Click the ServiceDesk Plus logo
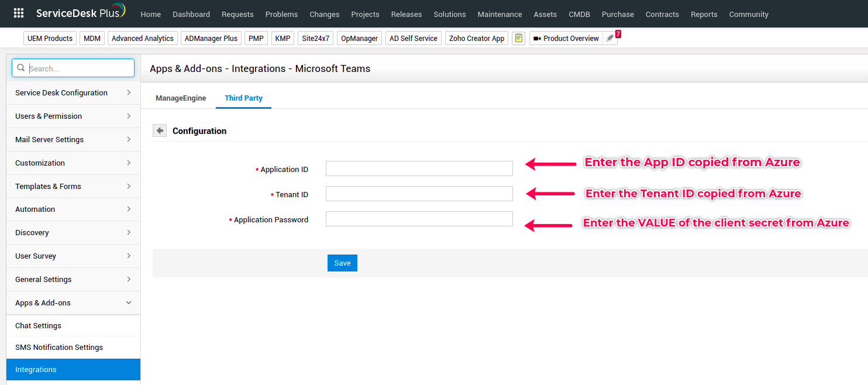 pyautogui.click(x=81, y=13)
